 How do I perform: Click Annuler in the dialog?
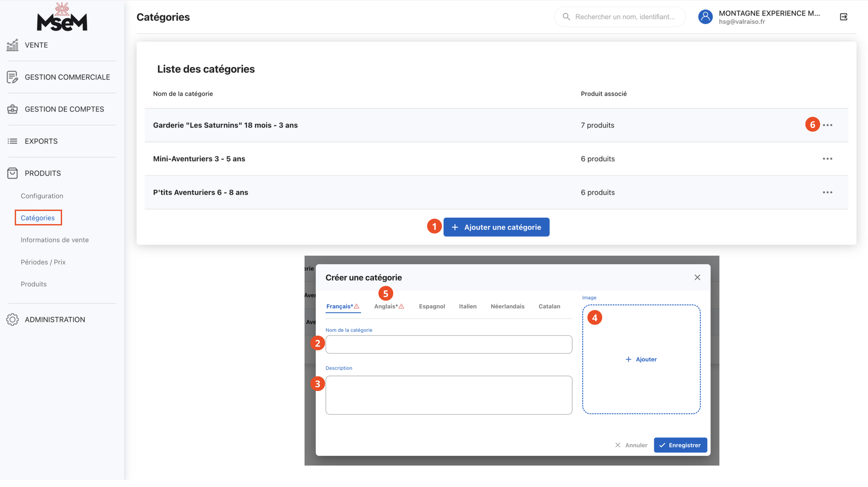point(631,445)
